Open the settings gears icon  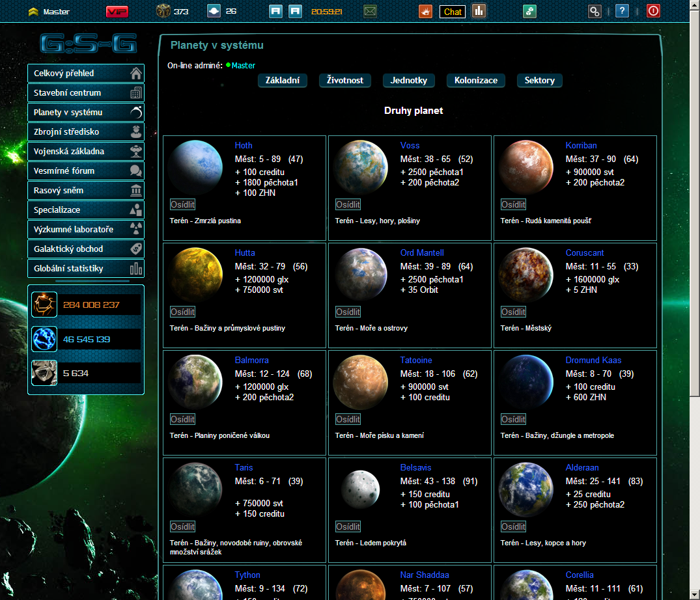pos(595,12)
